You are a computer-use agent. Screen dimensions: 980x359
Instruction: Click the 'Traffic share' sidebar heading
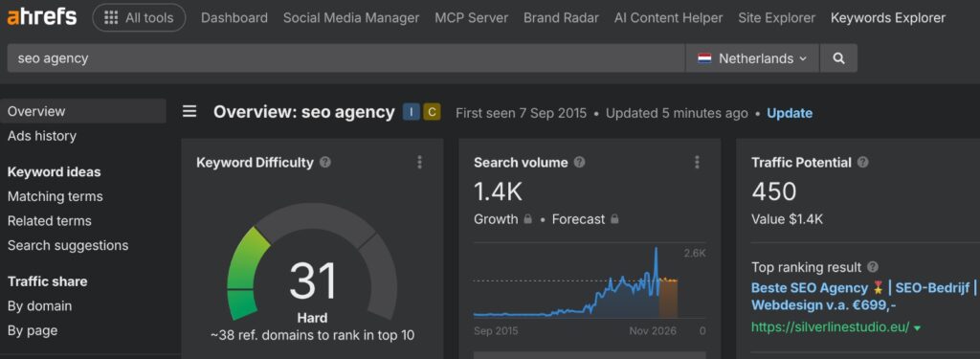(x=48, y=281)
